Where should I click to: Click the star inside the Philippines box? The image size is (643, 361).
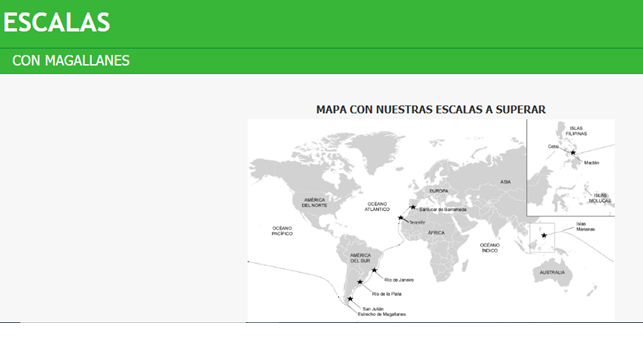pyautogui.click(x=544, y=235)
